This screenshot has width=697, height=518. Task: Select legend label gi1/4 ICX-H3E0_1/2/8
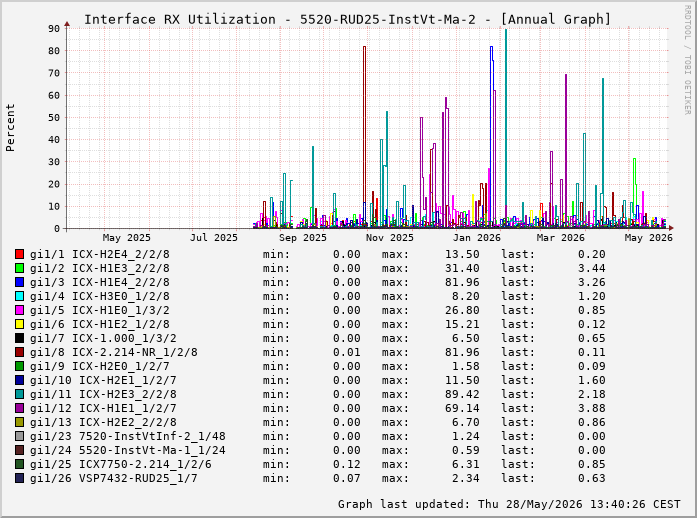coord(100,297)
